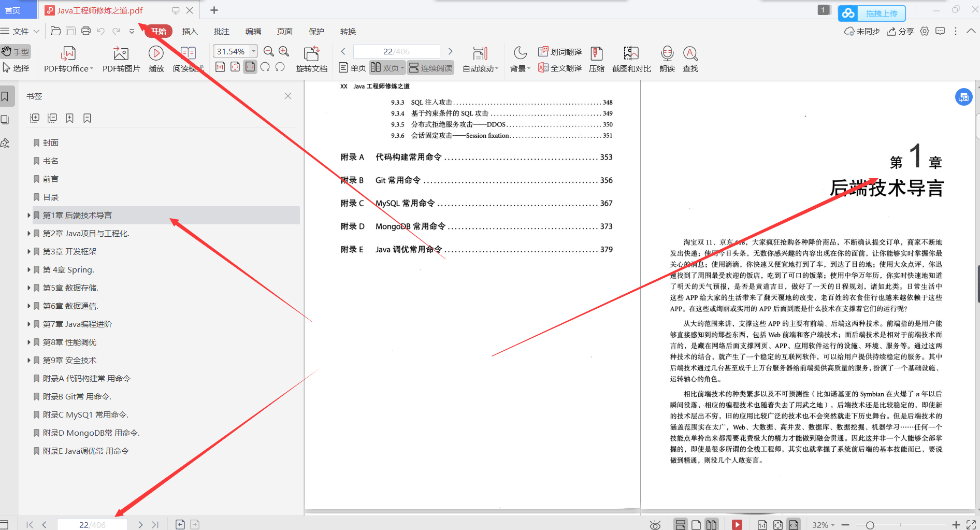Viewport: 980px width, 530px height.
Task: Click zoom minus button in status bar
Action: point(845,525)
